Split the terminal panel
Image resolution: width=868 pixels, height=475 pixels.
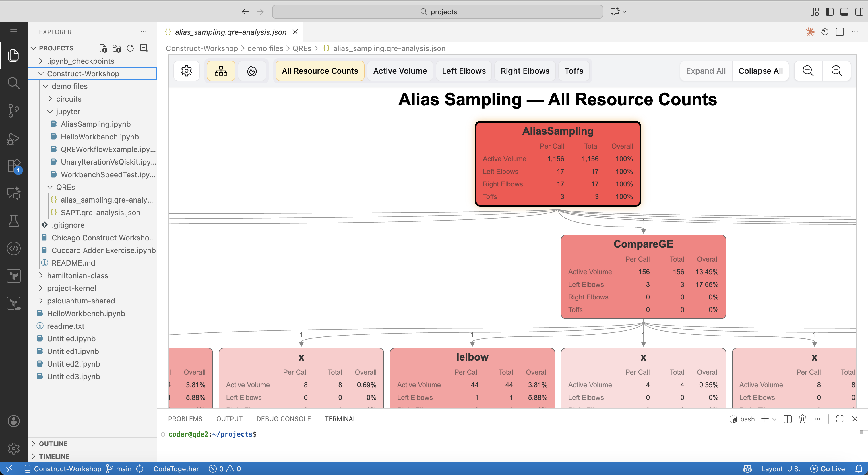pyautogui.click(x=787, y=419)
